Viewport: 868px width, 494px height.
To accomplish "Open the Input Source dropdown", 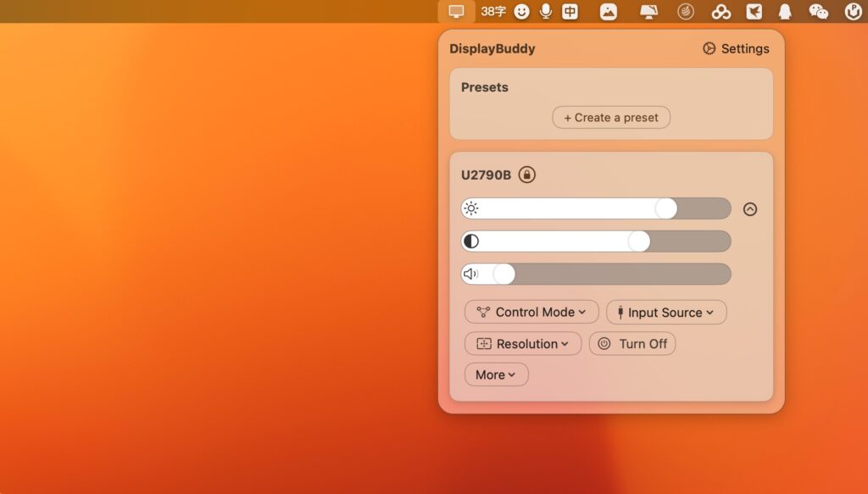I will (x=666, y=312).
